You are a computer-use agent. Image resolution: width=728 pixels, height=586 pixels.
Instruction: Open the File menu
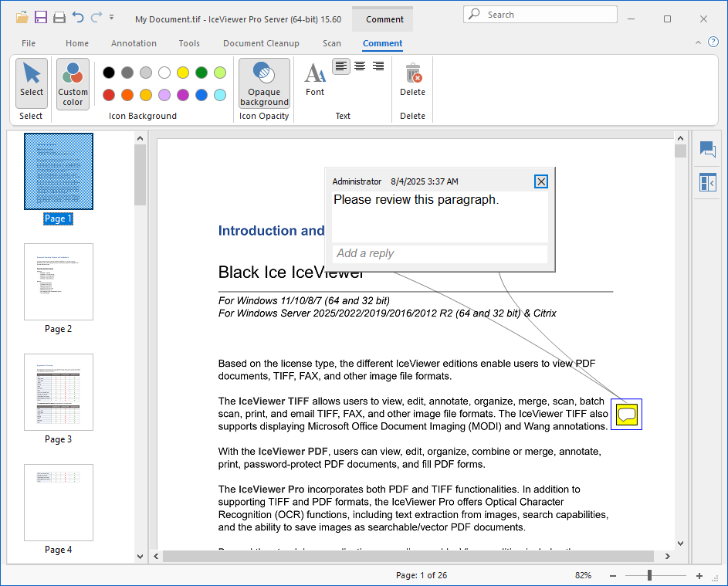pyautogui.click(x=29, y=43)
